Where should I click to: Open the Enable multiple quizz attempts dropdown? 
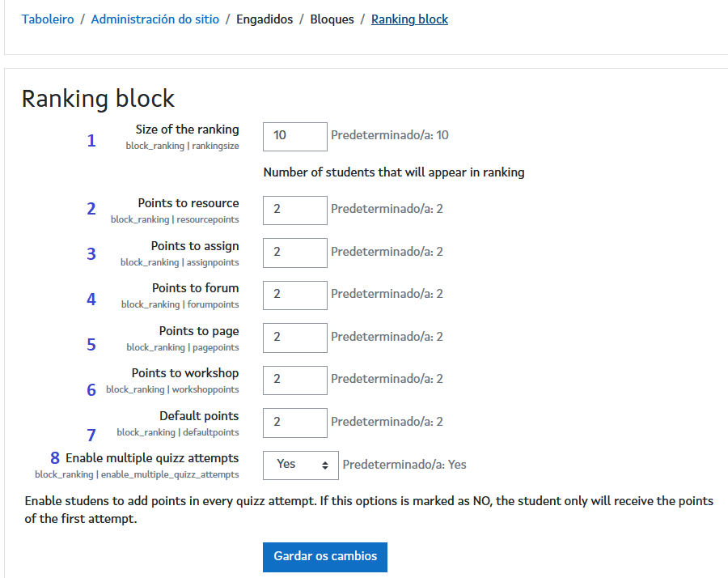pos(300,465)
